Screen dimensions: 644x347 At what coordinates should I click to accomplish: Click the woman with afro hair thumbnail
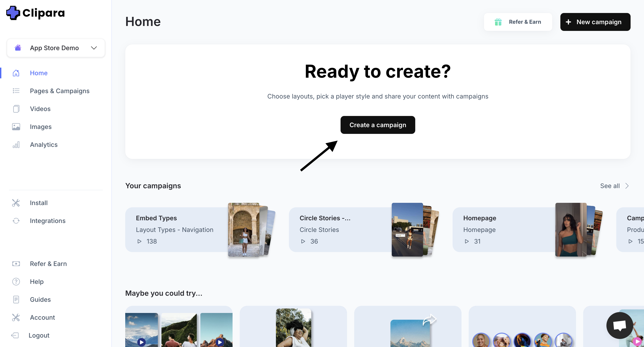tap(294, 328)
